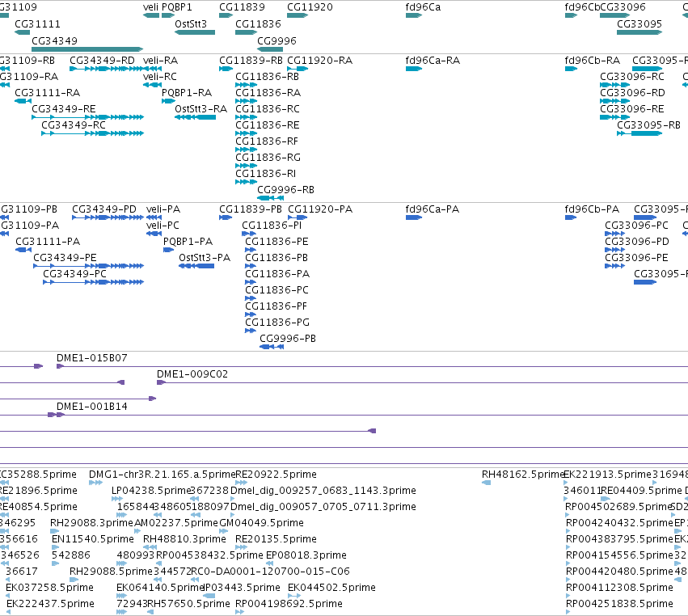Click the fd96Cb gene label
This screenshot has width=688, height=616.
tap(582, 7)
